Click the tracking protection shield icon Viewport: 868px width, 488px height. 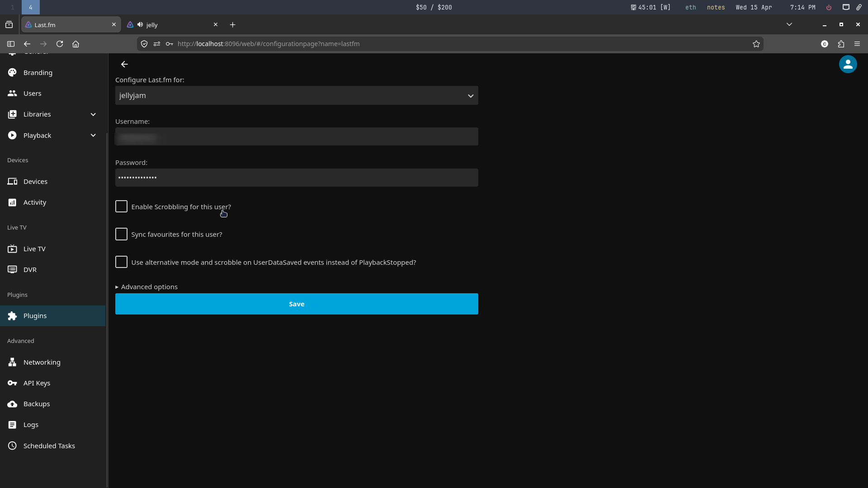click(x=144, y=44)
